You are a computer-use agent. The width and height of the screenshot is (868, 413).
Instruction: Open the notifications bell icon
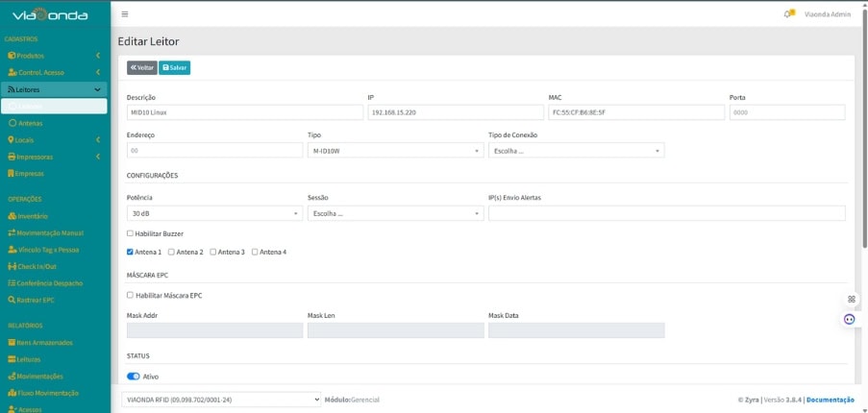point(788,14)
